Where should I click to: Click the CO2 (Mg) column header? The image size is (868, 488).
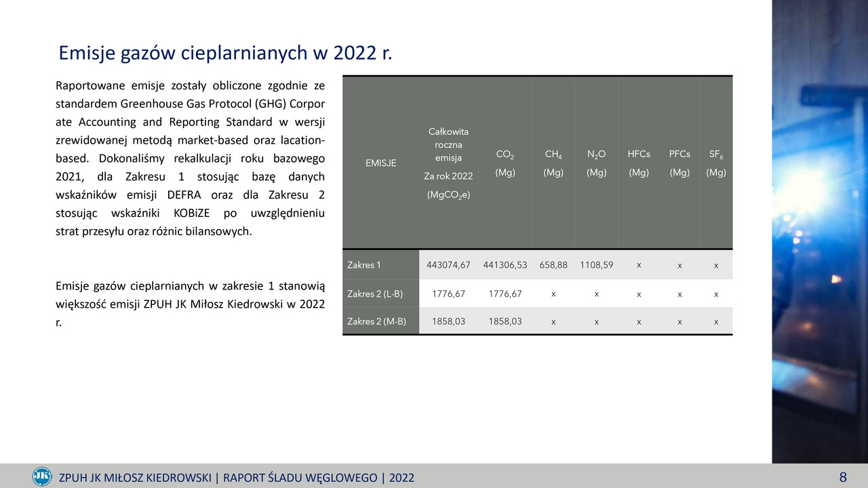click(505, 163)
